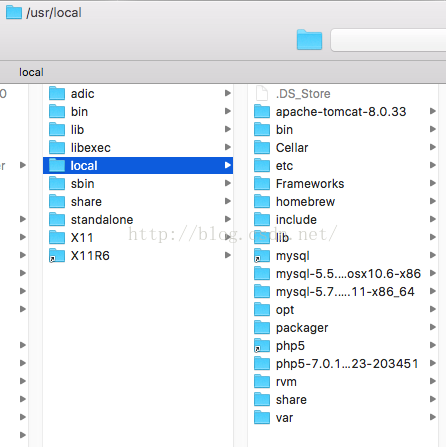Click the mysql alias folder icon
Image resolution: width=446 pixels, height=447 pixels.
(x=262, y=255)
